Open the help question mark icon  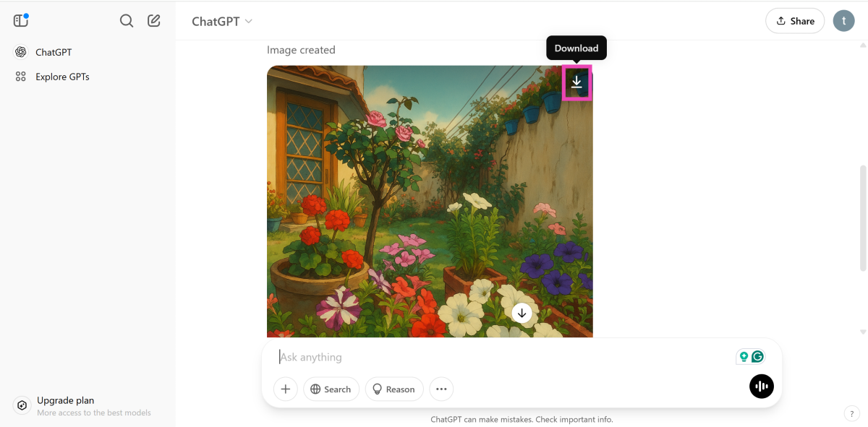pos(851,413)
